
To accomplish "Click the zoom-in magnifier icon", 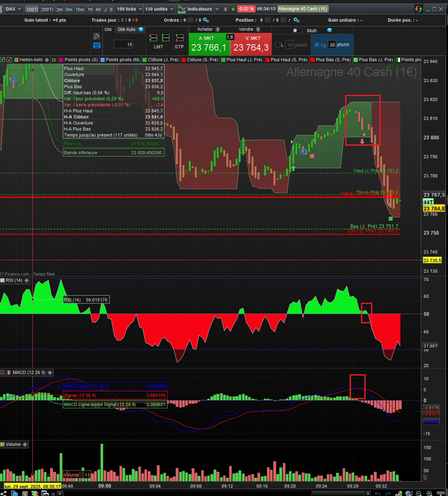I will [429, 493].
